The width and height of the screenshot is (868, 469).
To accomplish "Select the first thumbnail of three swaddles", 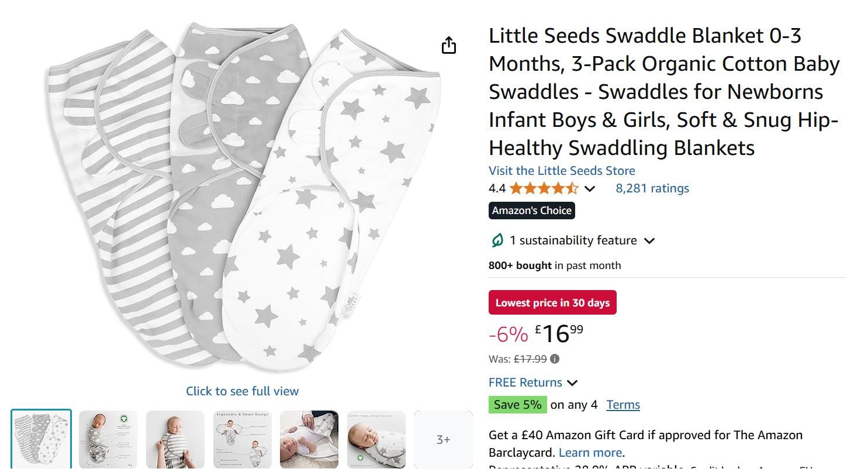I will click(41, 439).
